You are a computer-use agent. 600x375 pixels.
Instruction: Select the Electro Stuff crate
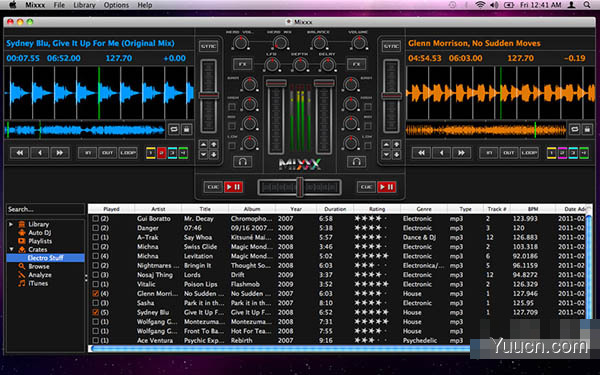(x=45, y=258)
